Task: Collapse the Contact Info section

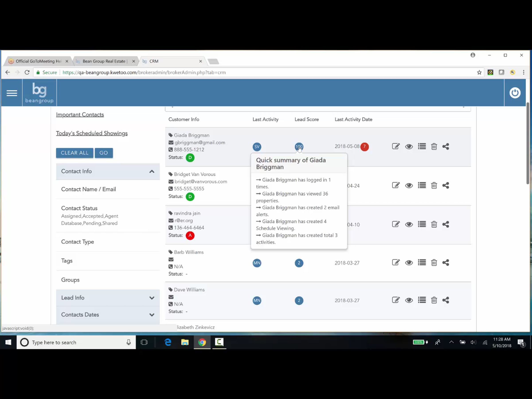Action: coord(152,172)
